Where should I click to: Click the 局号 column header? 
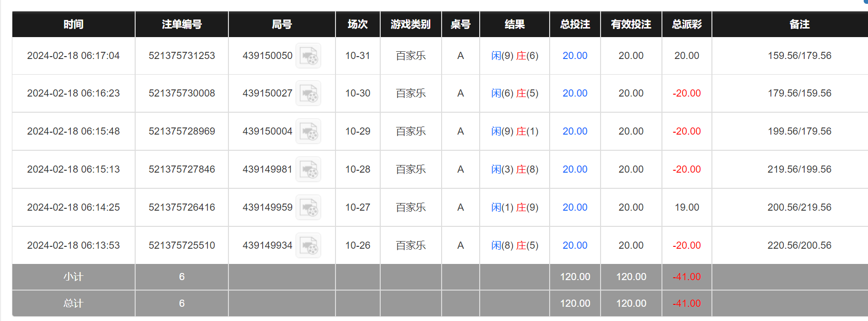[x=282, y=24]
